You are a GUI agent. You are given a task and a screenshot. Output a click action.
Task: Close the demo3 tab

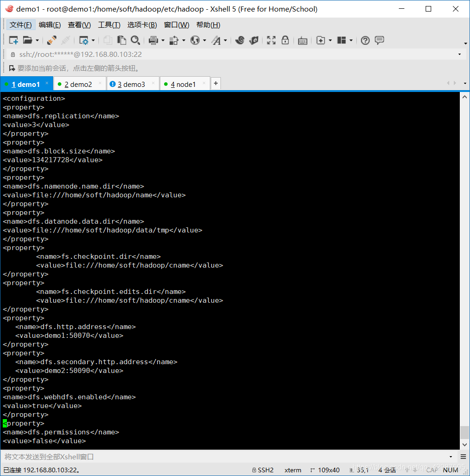153,83
